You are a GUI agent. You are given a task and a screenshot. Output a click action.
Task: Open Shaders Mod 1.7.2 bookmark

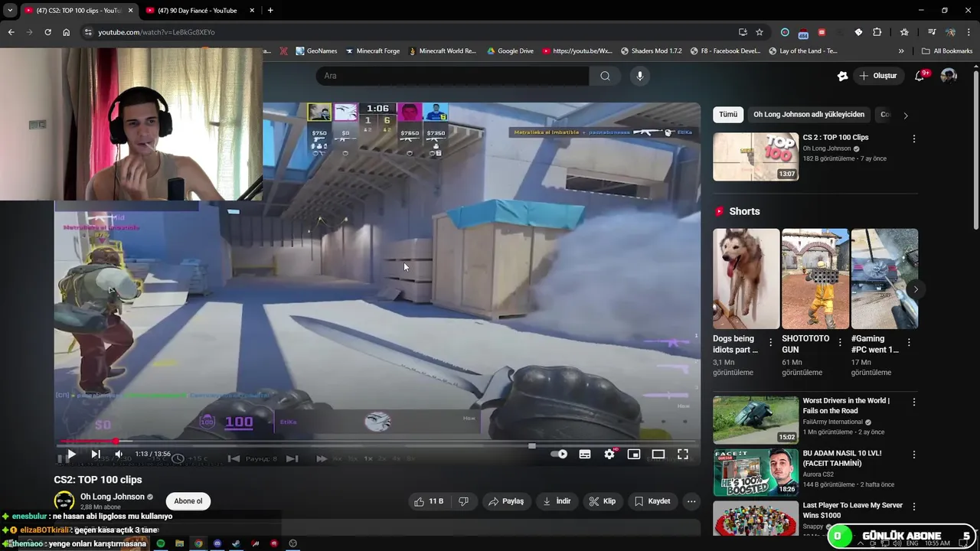[651, 51]
